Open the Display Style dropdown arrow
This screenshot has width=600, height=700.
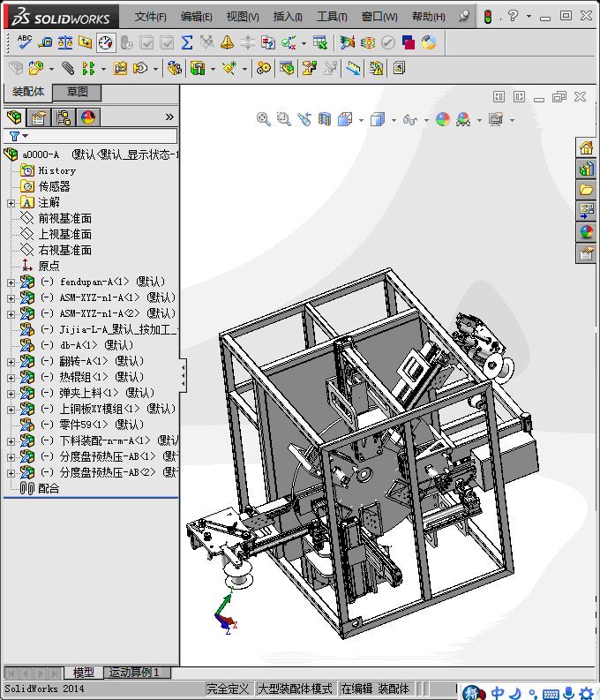(x=394, y=120)
